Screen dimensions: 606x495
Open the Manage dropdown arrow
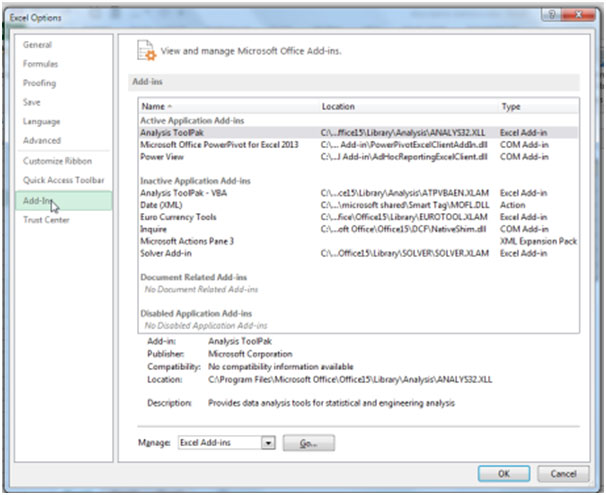[x=268, y=443]
